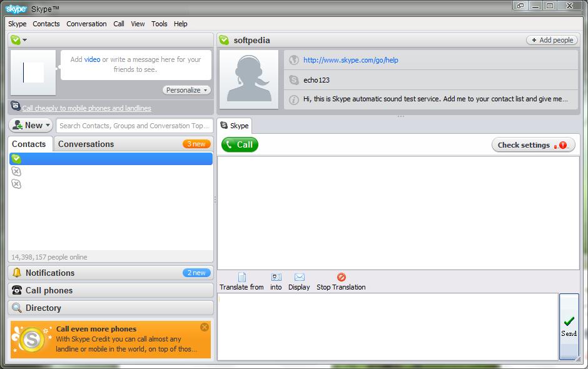The height and width of the screenshot is (369, 588).
Task: Close the Call even more phones banner
Action: click(x=205, y=327)
